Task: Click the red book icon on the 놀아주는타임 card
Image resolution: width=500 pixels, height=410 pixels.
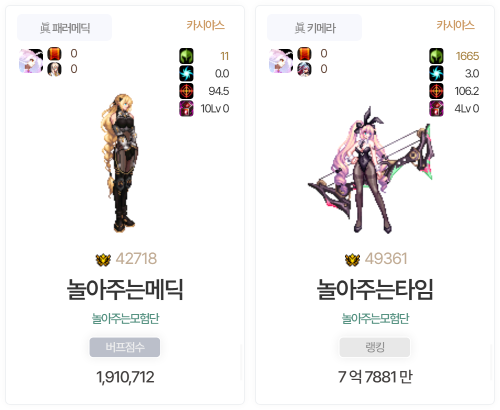Action: click(x=304, y=54)
